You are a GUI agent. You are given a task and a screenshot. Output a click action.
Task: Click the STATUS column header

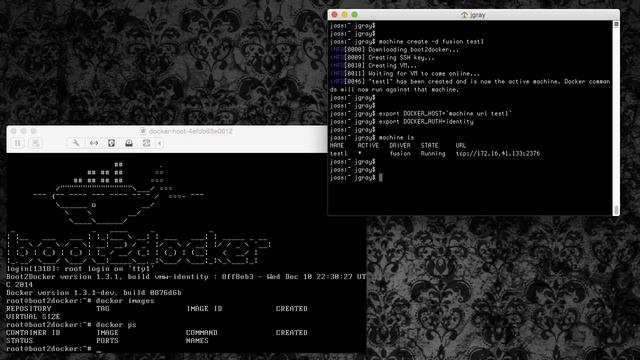pos(19,341)
